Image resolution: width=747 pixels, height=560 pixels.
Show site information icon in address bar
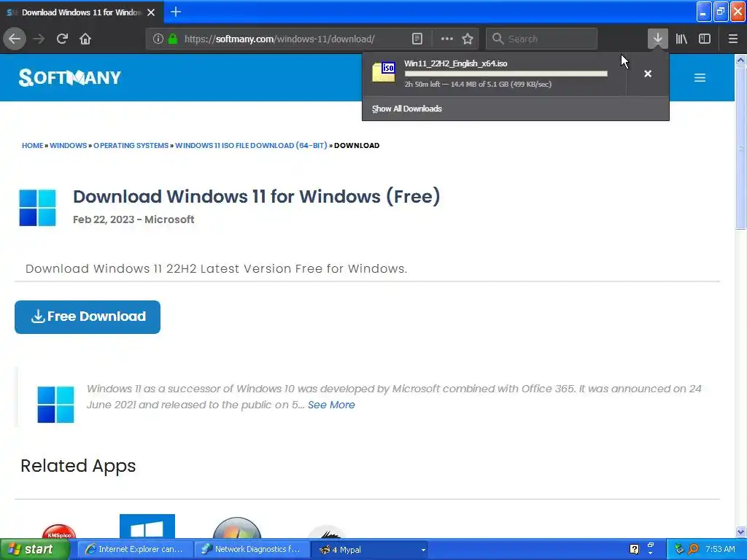pos(158,39)
